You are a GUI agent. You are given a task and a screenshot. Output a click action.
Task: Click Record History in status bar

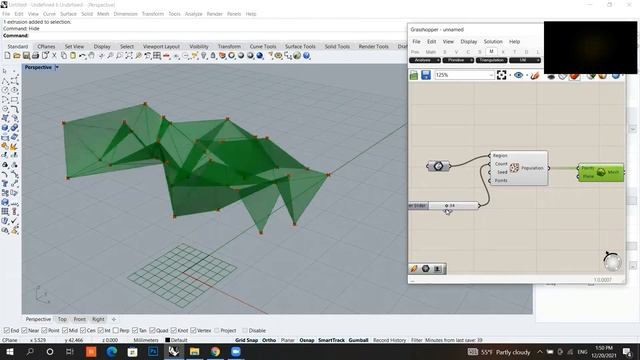[389, 340]
